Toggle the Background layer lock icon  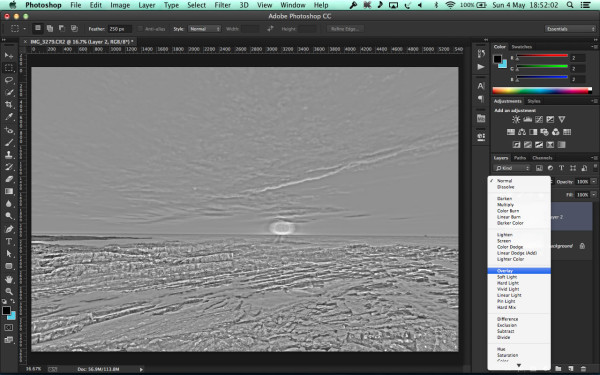[582, 246]
